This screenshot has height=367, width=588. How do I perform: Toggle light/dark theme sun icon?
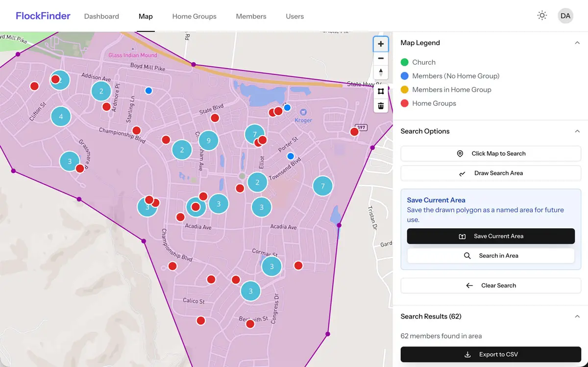tap(542, 16)
